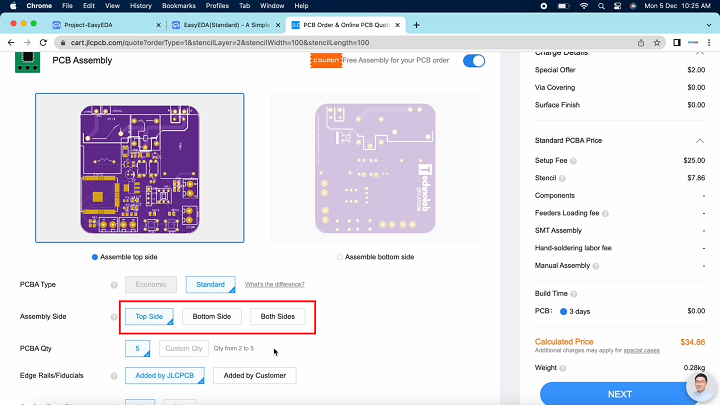
Task: Open Spotlight search icon
Action: tap(601, 6)
